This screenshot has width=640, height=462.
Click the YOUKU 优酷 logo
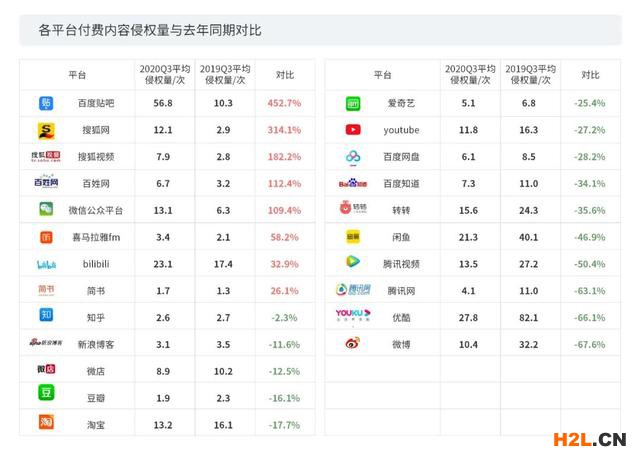[353, 315]
